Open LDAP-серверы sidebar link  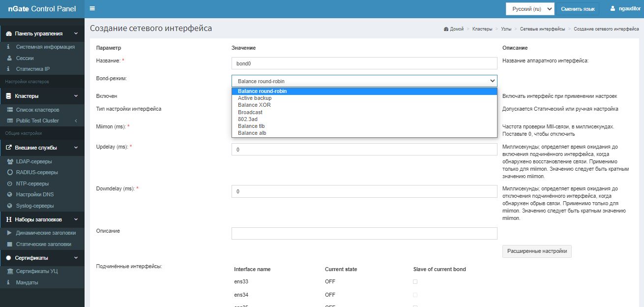click(34, 161)
